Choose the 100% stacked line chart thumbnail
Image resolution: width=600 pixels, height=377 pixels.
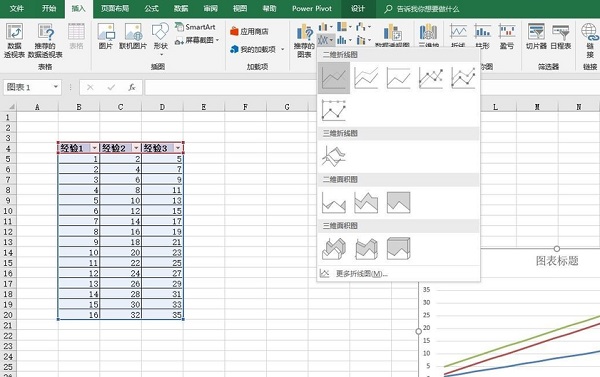[398, 78]
